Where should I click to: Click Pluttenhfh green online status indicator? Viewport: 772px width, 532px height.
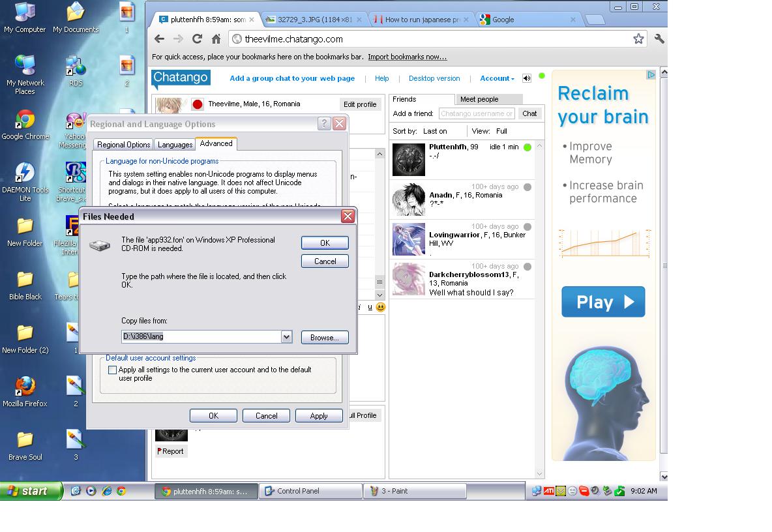527,147
